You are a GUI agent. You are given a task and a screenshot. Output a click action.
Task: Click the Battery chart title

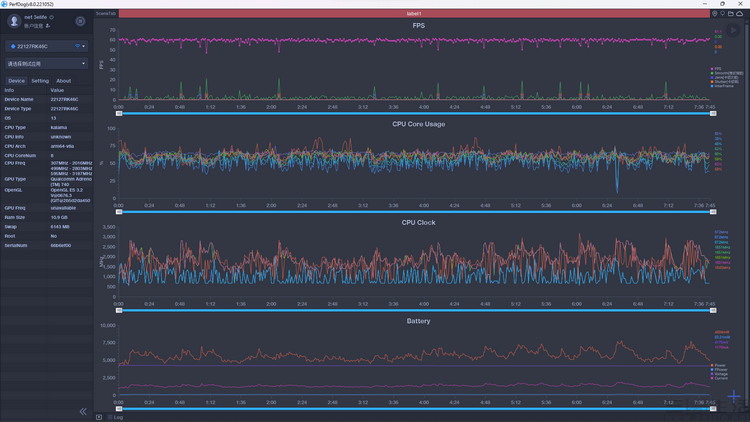[419, 321]
